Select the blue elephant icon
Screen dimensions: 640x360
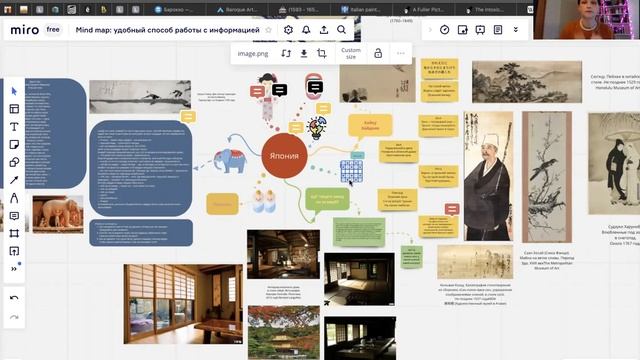coord(230,161)
